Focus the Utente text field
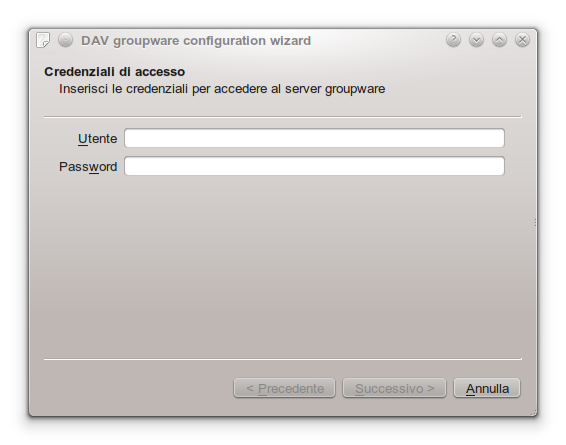Viewport: 566px width, 445px height. tap(314, 138)
